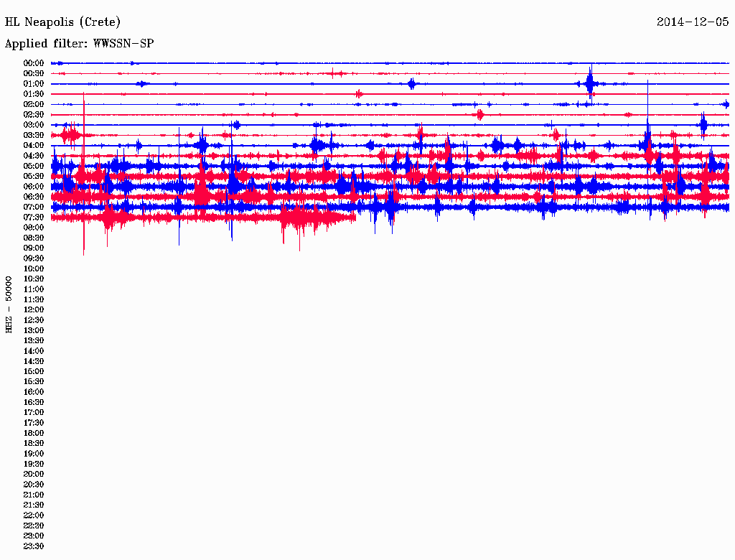Select the 17:30 time label
735x560 pixels.
(x=34, y=423)
